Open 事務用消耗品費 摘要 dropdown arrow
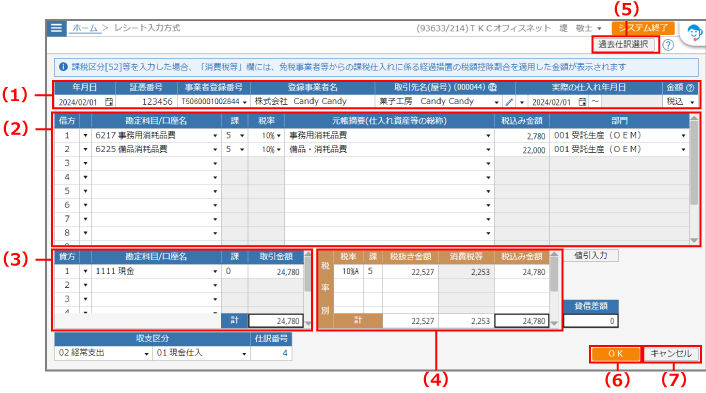706x393 pixels. 488,136
